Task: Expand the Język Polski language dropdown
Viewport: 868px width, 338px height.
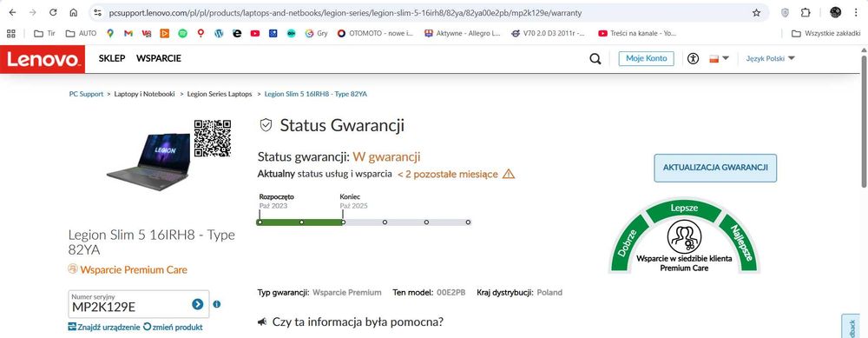Action: tap(770, 58)
